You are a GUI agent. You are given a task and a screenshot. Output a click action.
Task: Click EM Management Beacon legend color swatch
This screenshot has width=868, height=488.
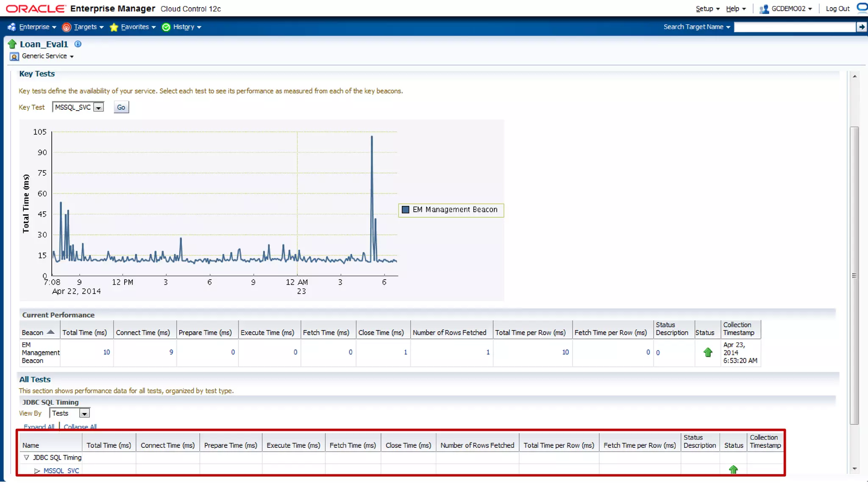click(406, 210)
